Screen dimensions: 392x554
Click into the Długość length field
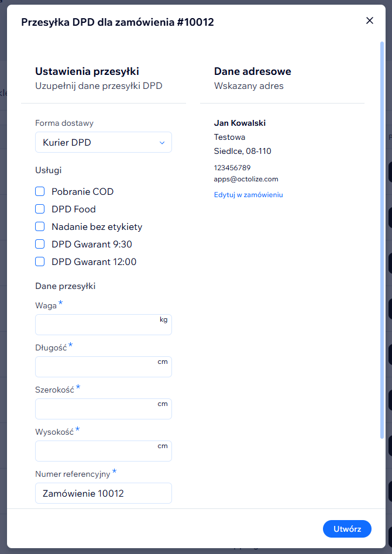coord(97,367)
